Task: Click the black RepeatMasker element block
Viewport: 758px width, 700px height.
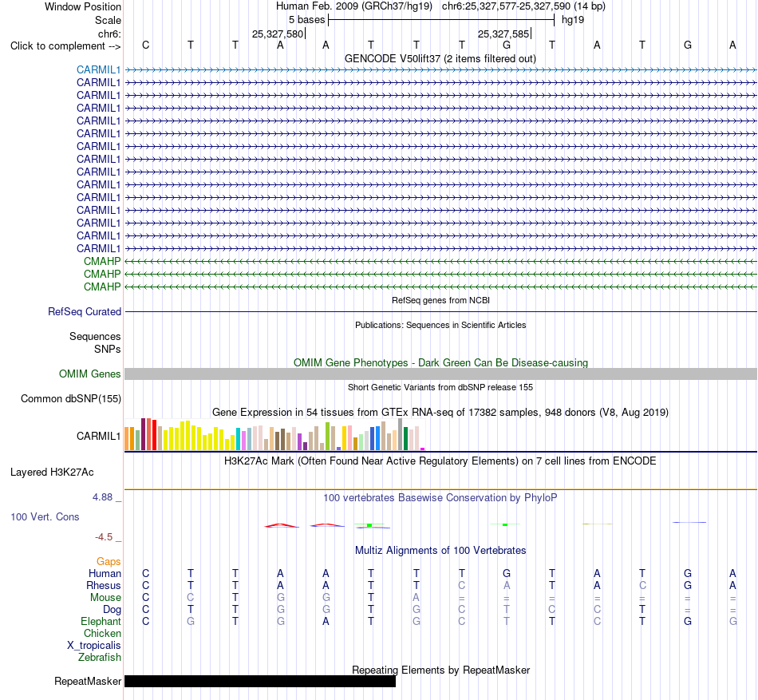Action: (260, 681)
